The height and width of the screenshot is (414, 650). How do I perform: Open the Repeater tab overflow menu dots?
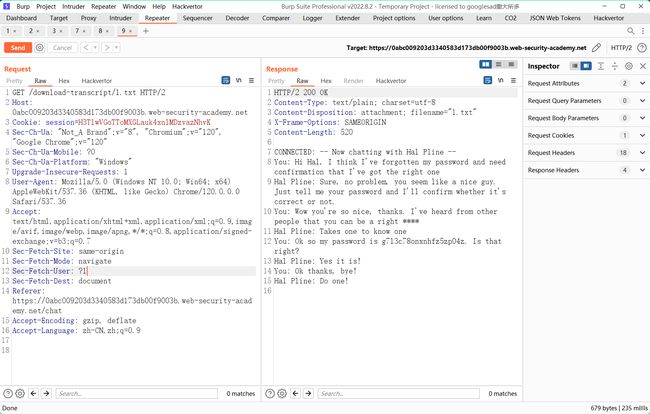tap(643, 31)
